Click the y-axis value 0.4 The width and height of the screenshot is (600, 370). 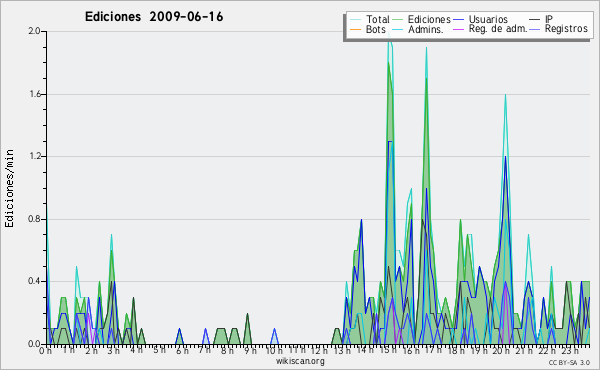coord(34,281)
